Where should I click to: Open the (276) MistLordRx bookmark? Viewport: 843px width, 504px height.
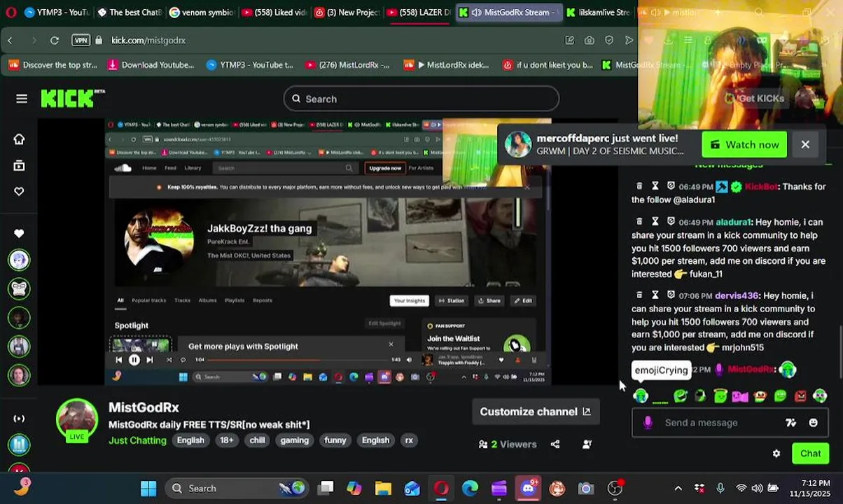pos(348,65)
